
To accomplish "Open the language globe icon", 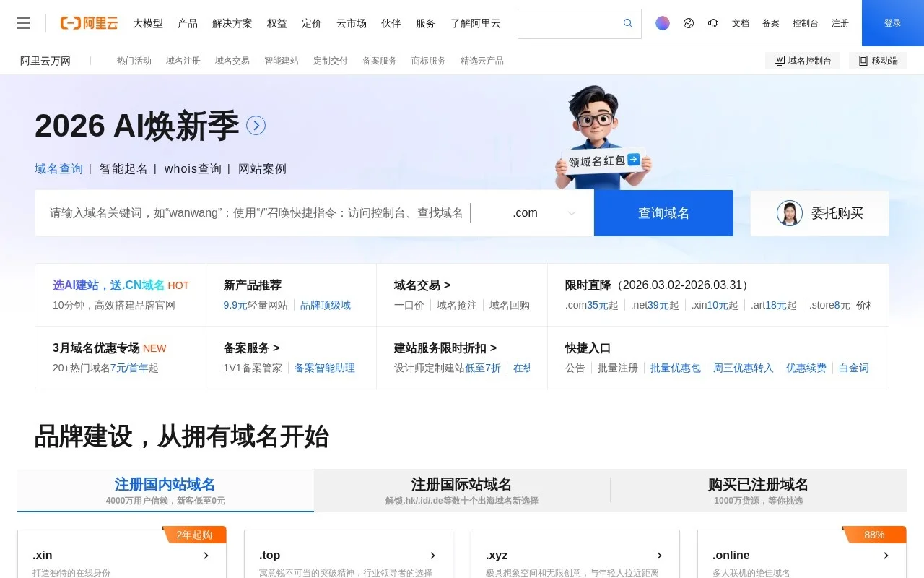I will [688, 23].
